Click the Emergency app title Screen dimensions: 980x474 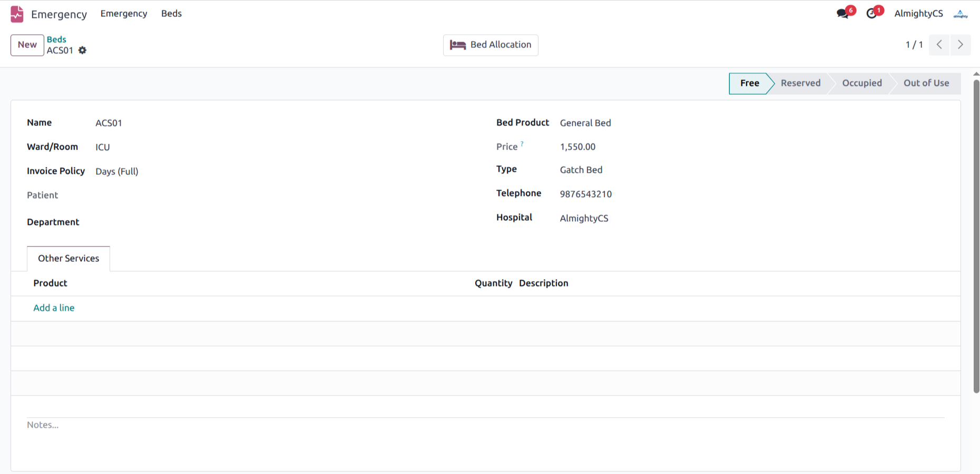click(x=59, y=14)
